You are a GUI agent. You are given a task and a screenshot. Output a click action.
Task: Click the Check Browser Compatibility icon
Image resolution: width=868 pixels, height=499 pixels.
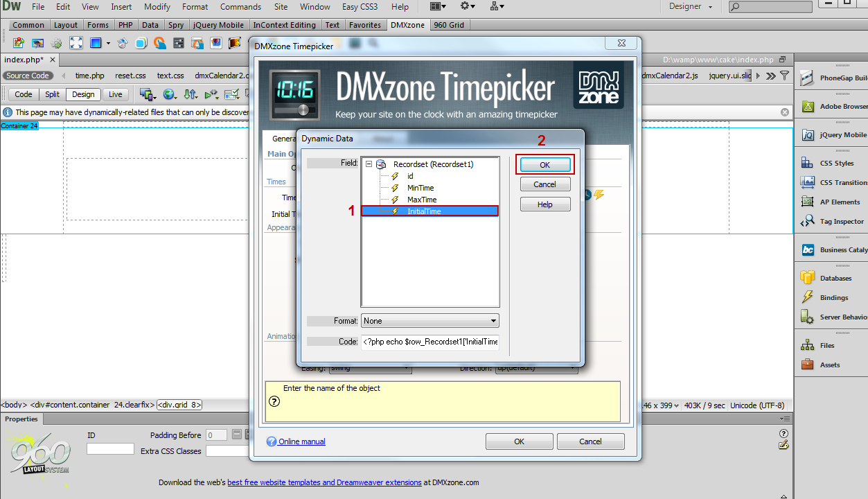pyautogui.click(x=232, y=94)
